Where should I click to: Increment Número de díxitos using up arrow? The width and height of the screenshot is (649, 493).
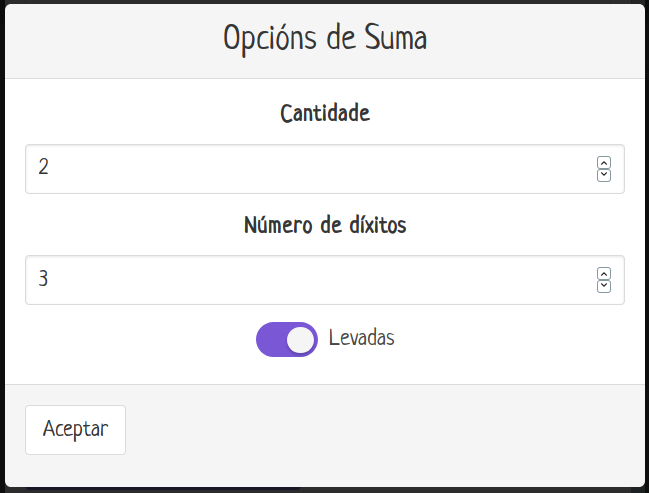coord(604,273)
